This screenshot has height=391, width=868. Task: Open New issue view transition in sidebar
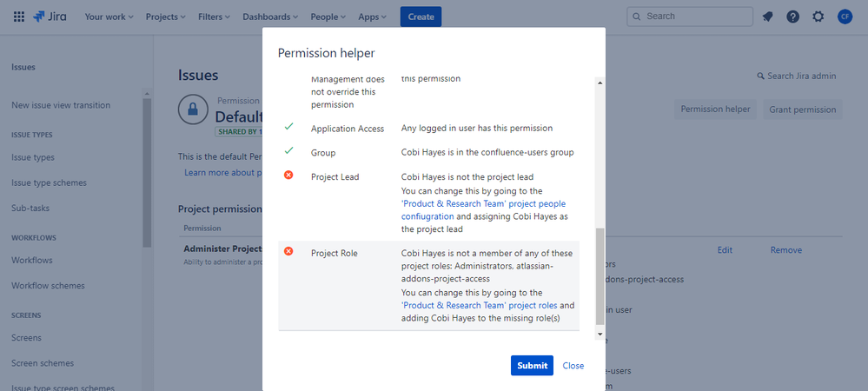61,104
